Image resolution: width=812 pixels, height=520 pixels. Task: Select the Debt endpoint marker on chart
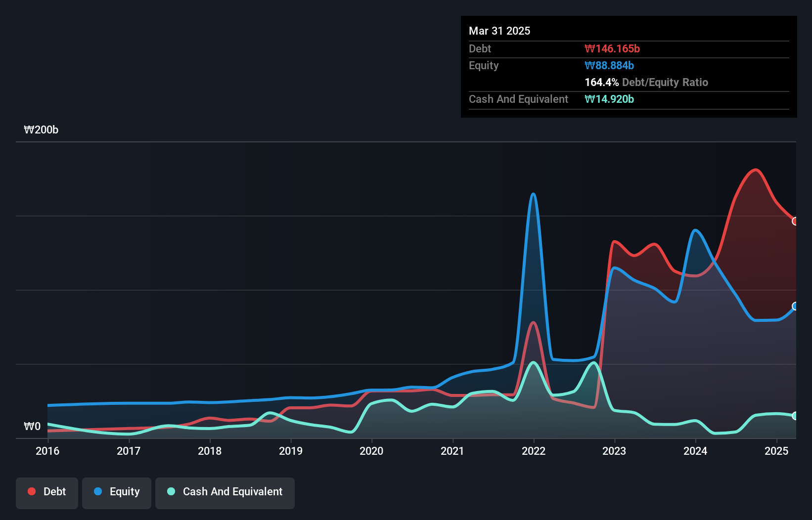[x=795, y=221]
